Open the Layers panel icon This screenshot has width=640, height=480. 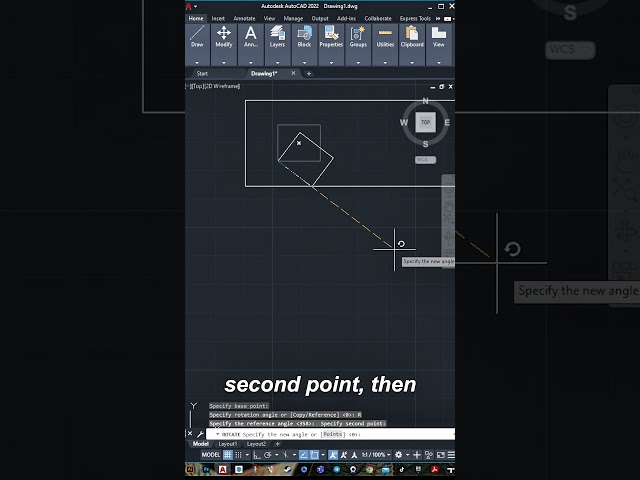click(x=278, y=33)
